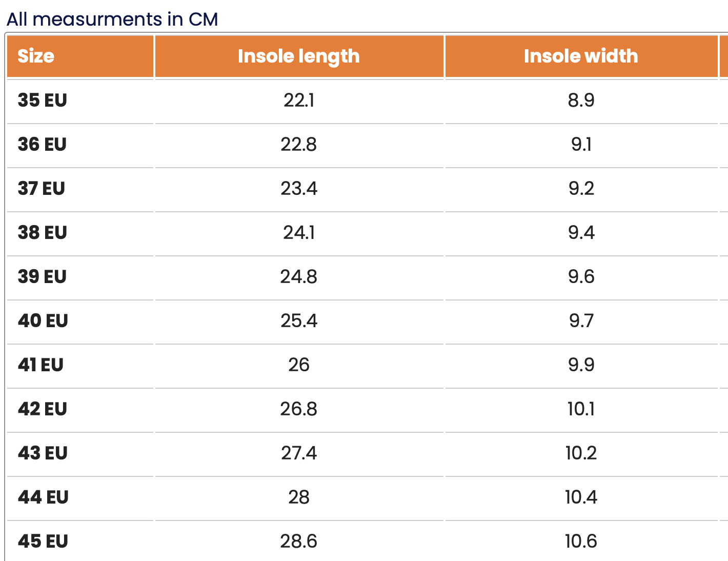Select the 42 EU size cell

[43, 409]
